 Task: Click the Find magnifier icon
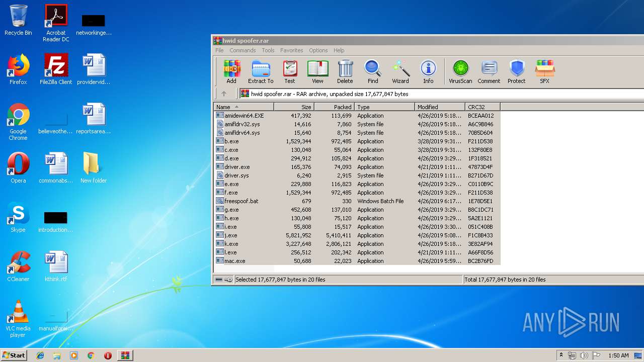coord(373,71)
